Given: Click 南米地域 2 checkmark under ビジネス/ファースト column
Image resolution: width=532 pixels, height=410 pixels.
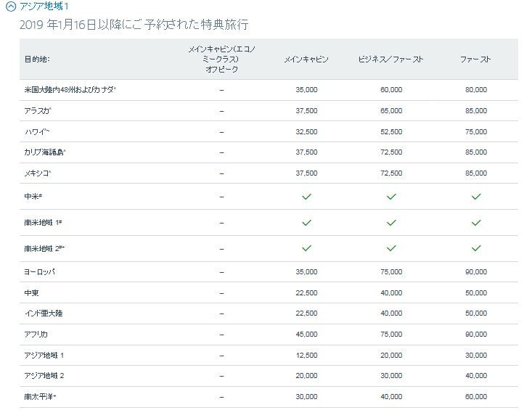Looking at the screenshot, I should 391,248.
